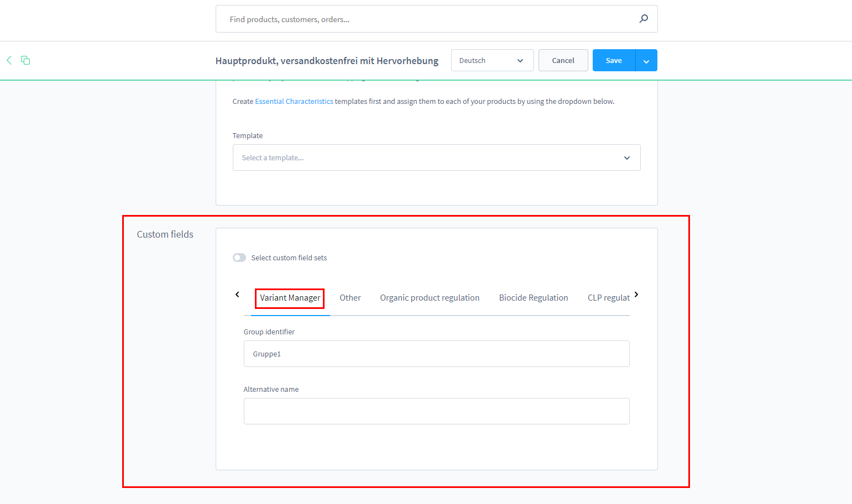
Task: Toggle Select custom field sets switch
Action: (239, 258)
